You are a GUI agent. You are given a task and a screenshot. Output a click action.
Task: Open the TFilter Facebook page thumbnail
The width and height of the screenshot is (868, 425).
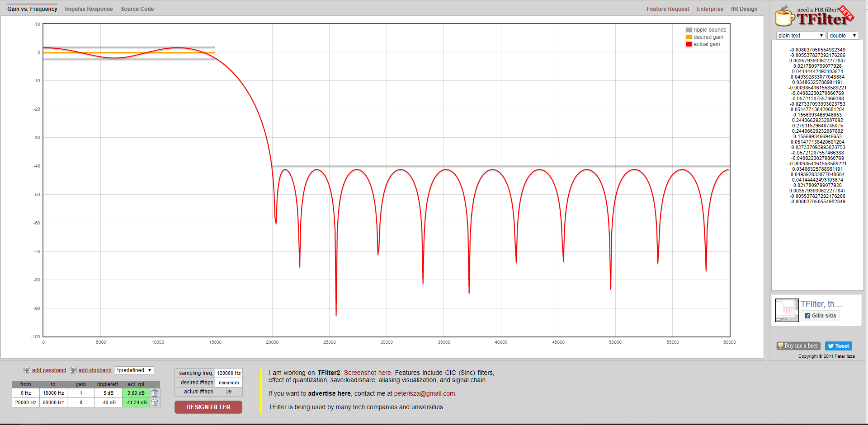[787, 310]
